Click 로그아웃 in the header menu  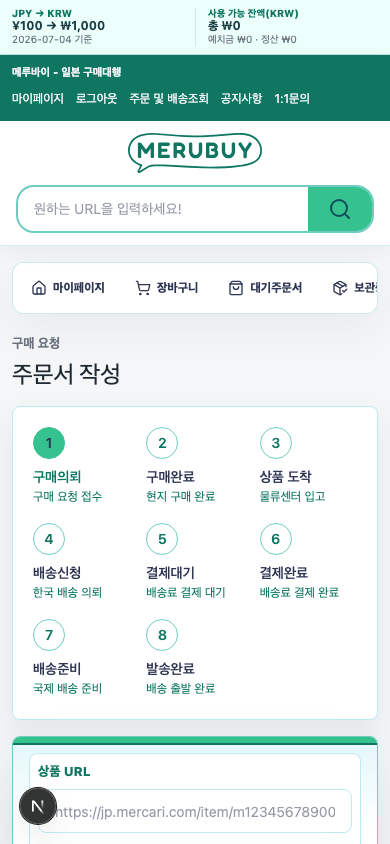tap(96, 99)
